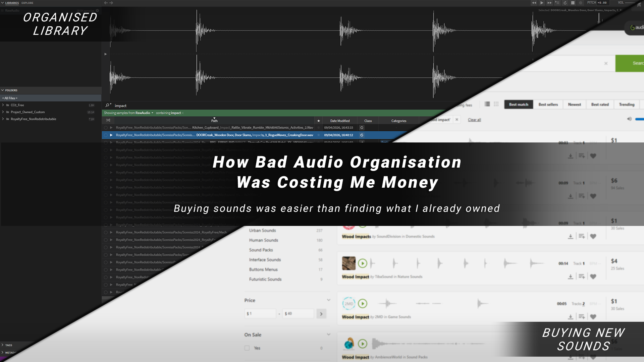This screenshot has width=644, height=362.
Task: Toggle the autoplay list icon in transport
Action: coord(557,3)
